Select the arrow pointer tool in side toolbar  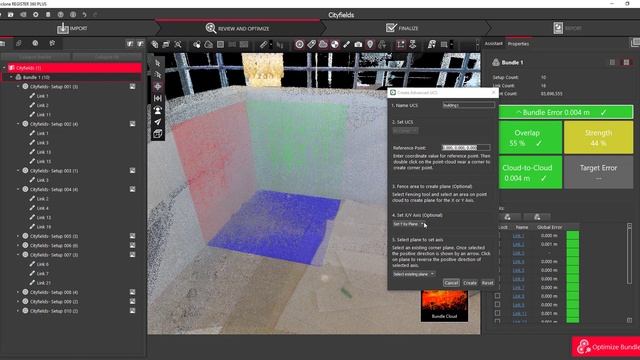click(x=158, y=63)
